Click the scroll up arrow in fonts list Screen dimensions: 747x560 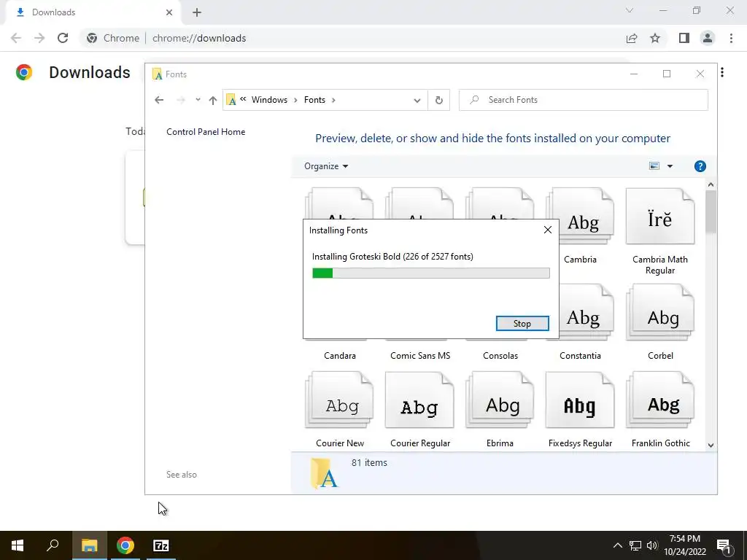[x=711, y=184]
